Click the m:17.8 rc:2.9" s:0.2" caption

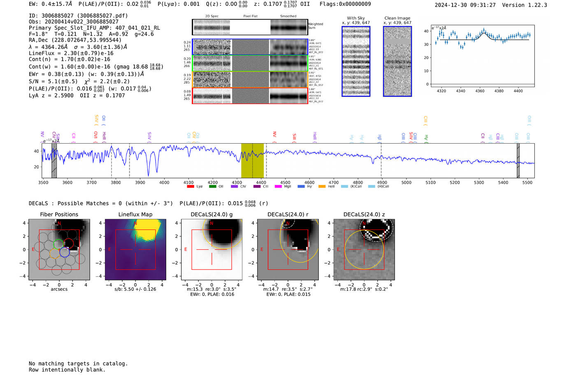coord(364,289)
